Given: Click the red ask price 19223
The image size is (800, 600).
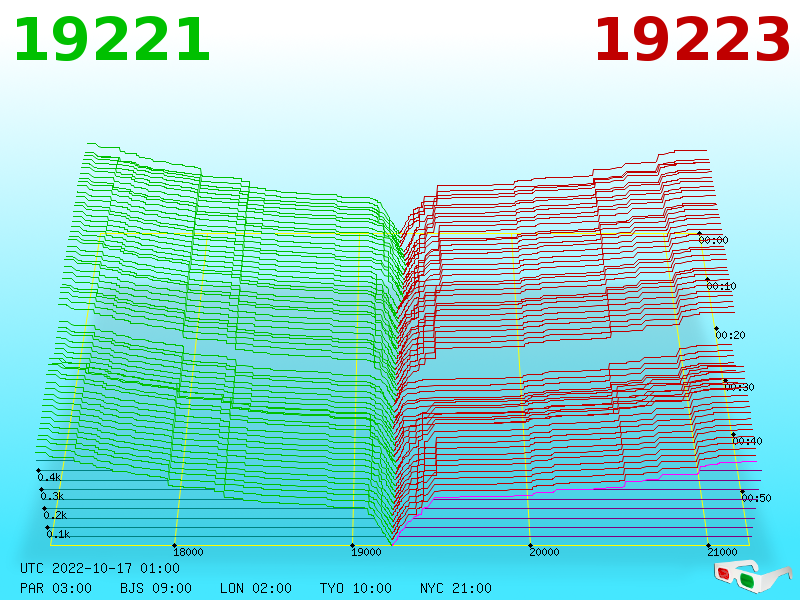Looking at the screenshot, I should pyautogui.click(x=692, y=40).
